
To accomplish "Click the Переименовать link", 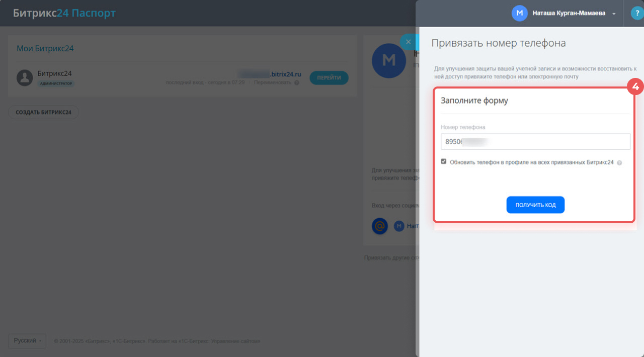I will [272, 82].
